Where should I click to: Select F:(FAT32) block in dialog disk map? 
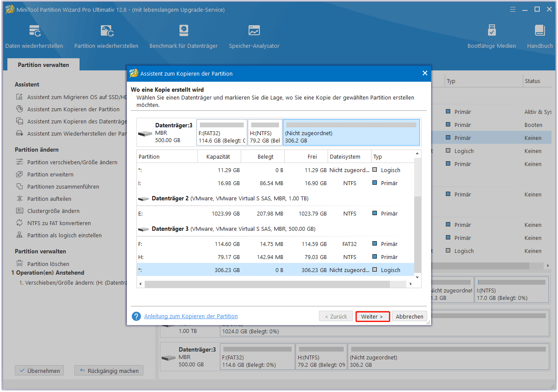coord(222,133)
